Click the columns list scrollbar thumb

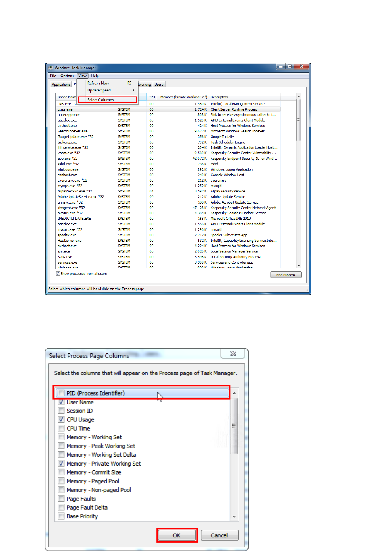point(234,425)
